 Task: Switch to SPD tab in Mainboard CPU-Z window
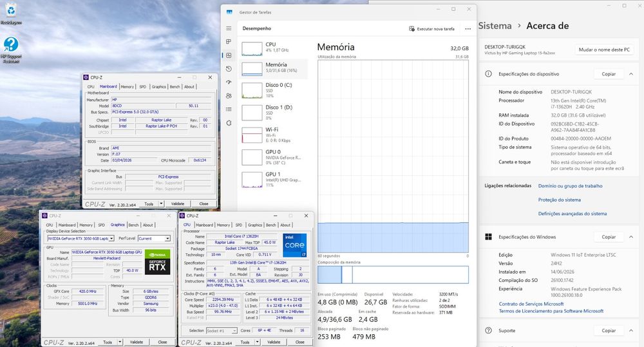[142, 87]
